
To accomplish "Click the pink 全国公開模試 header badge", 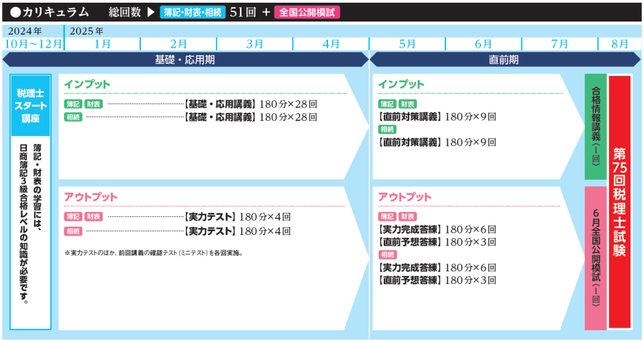I will [x=307, y=12].
